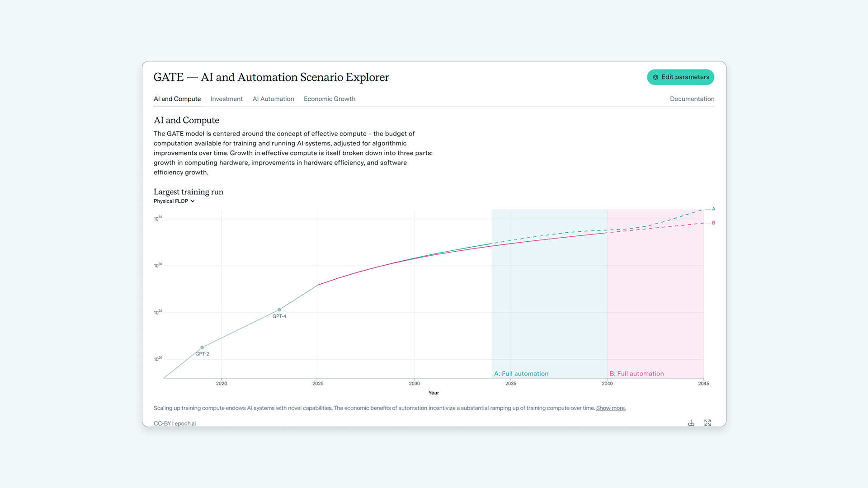
Task: Click the GATE scenario explorer title
Action: [x=271, y=77]
